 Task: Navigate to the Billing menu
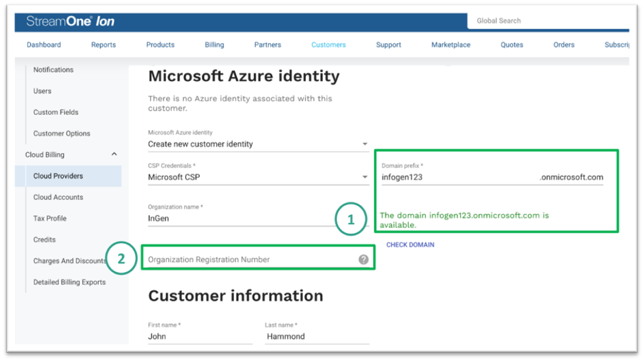click(x=214, y=45)
